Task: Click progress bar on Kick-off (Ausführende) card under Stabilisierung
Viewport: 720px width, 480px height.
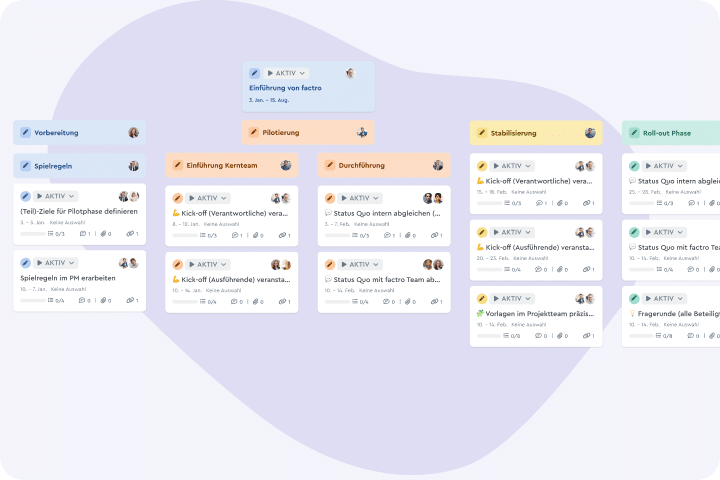Action: (489, 270)
